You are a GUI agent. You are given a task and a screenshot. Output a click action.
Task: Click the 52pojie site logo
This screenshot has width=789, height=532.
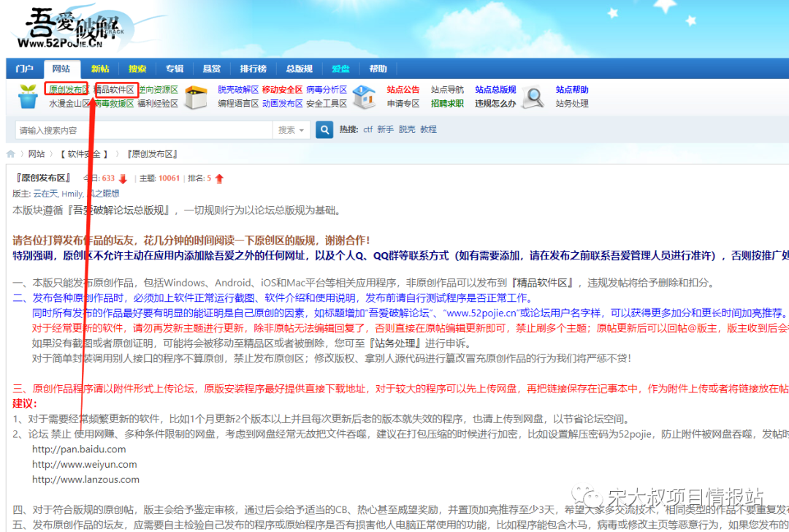point(72,29)
